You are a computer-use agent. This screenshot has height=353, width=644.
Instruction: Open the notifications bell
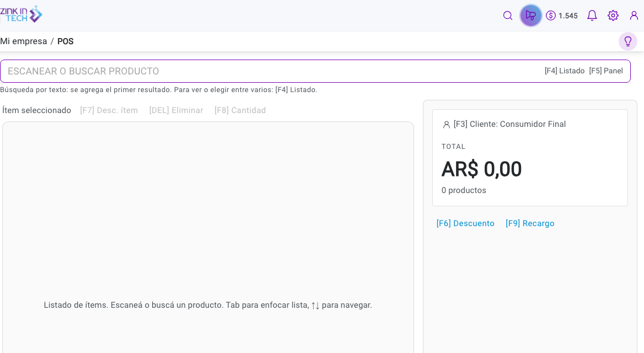[x=592, y=15]
